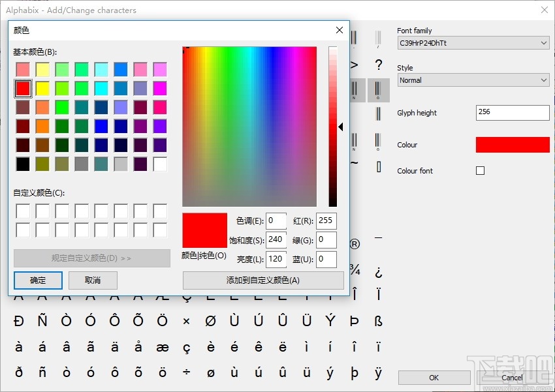Select the ß glyph in character grid
This screenshot has width=555, height=392.
tap(379, 321)
